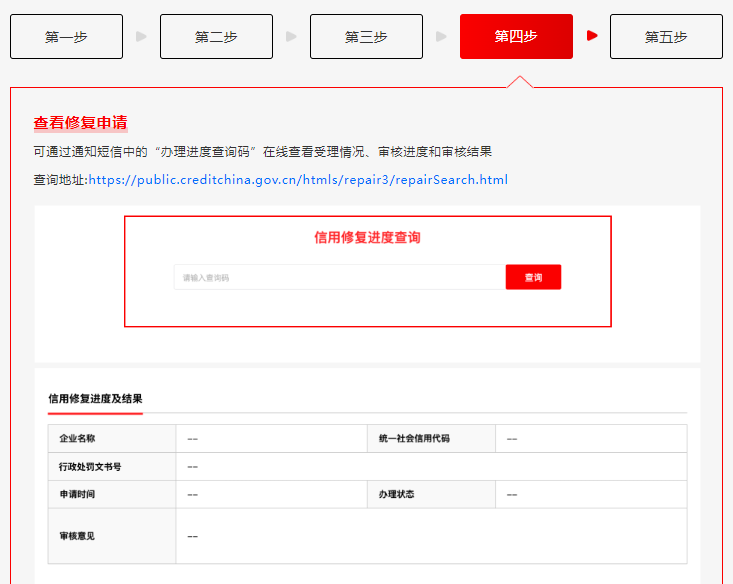Viewport: 733px width, 584px height.
Task: Select the highlighted 第四步 step
Action: pyautogui.click(x=516, y=37)
